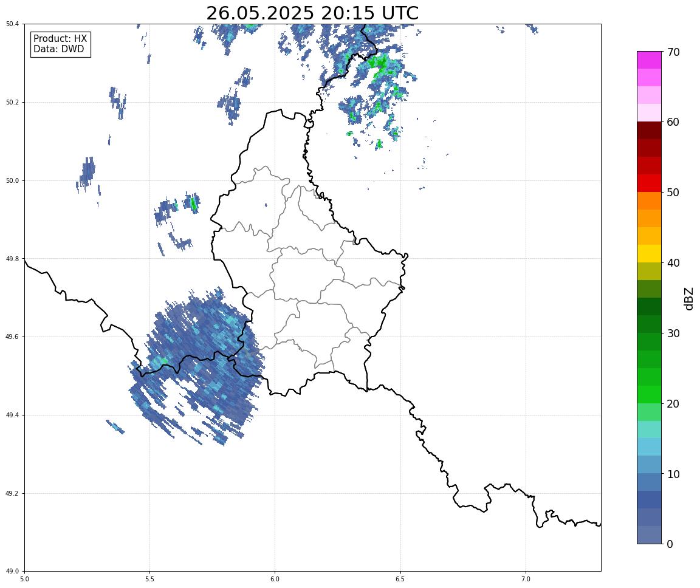Click the latitude tick label '50.0'

13,180
